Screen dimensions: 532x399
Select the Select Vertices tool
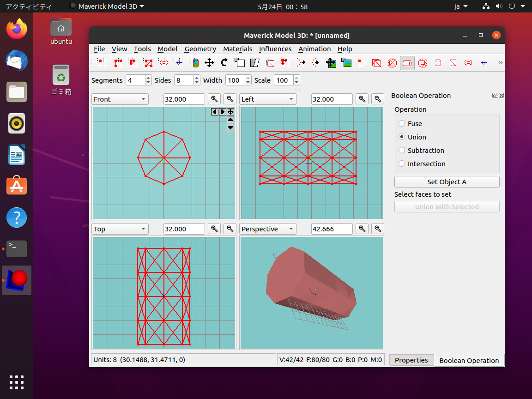(x=102, y=62)
